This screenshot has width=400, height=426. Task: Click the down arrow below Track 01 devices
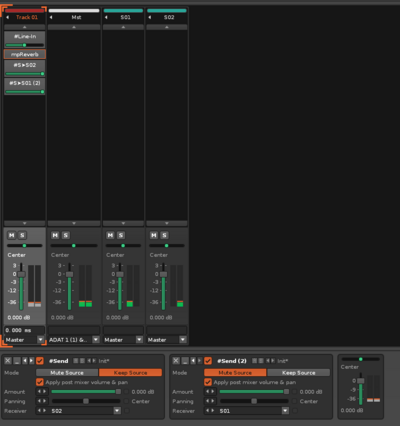point(25,223)
